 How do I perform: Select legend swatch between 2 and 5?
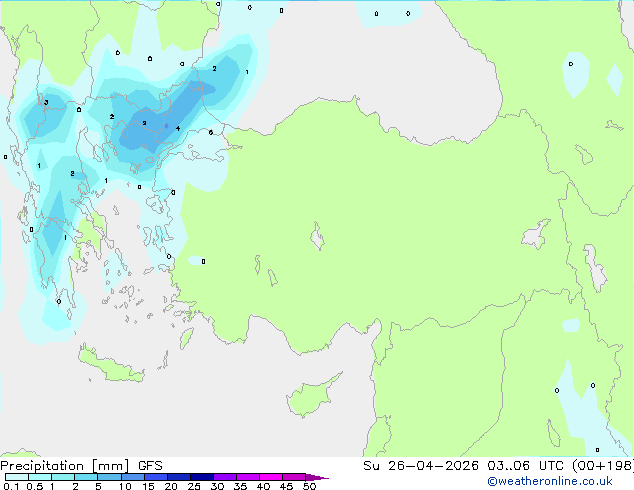86,477
